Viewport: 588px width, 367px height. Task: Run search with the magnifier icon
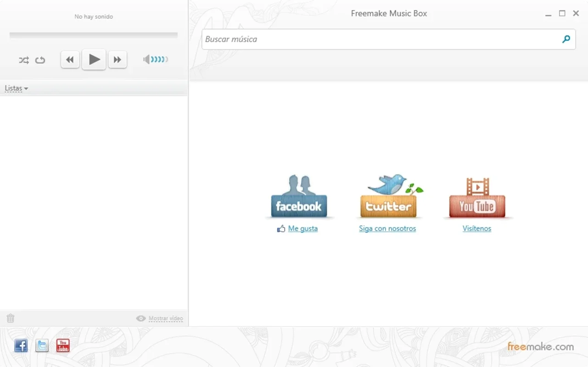[566, 39]
